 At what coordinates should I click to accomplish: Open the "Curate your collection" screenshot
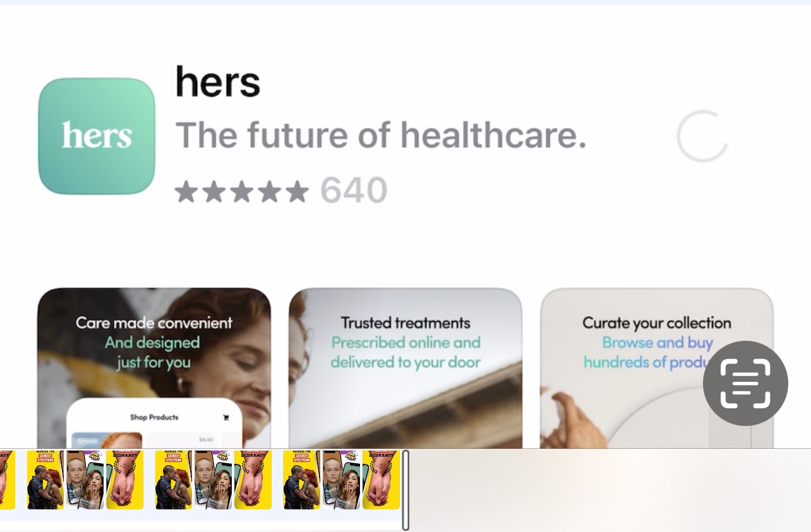tap(657, 368)
